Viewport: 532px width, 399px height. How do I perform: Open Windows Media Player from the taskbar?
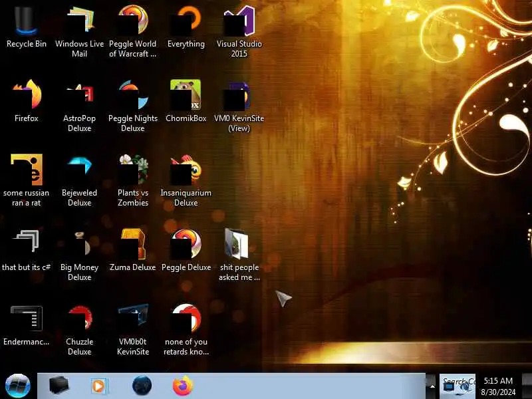point(99,386)
